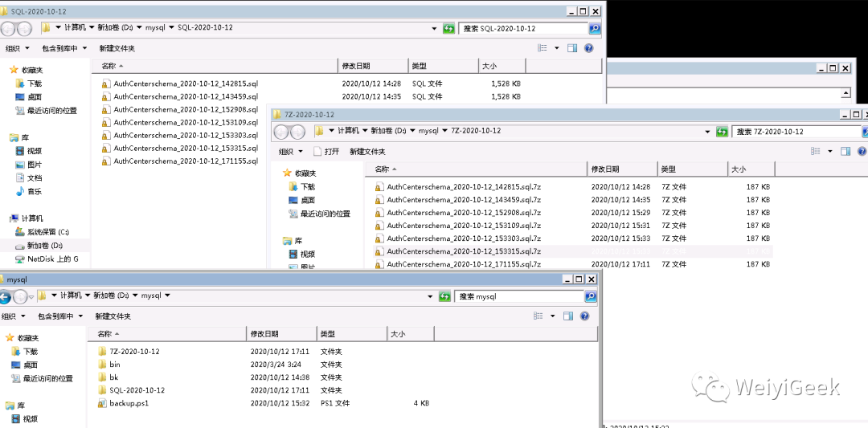Image resolution: width=868 pixels, height=428 pixels.
Task: Open 组织 menu in SQL-2020-10-12 window
Action: pyautogui.click(x=18, y=48)
